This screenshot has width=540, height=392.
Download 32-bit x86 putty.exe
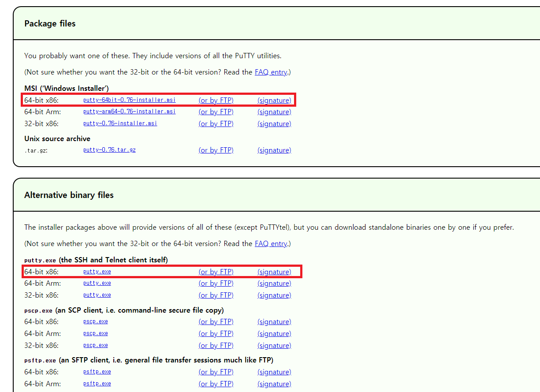coord(97,295)
